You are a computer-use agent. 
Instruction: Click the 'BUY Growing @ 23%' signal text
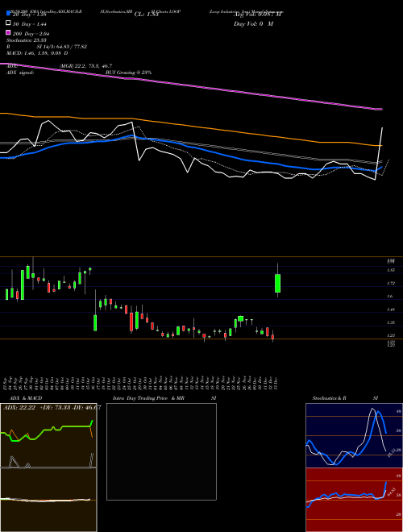pos(128,73)
